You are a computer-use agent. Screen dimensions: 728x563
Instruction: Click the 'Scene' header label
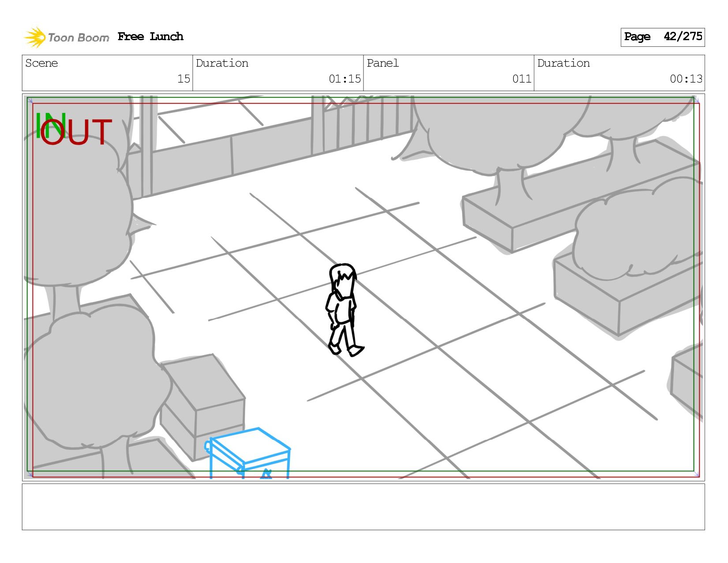click(41, 63)
